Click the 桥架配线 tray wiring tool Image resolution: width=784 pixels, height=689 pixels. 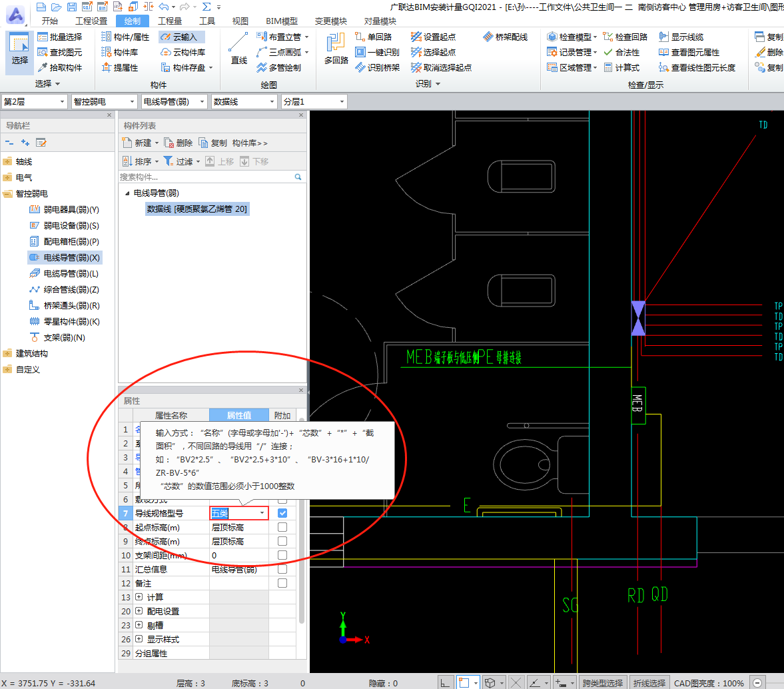pos(505,37)
